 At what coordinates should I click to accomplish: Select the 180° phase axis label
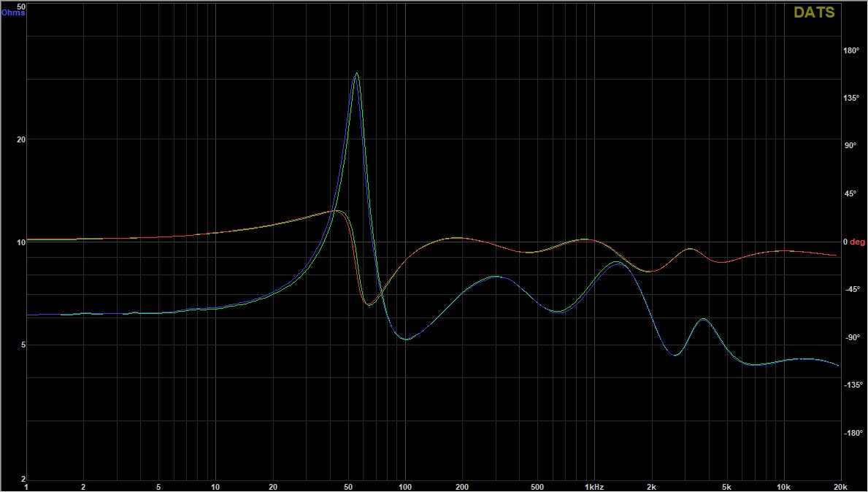click(850, 50)
